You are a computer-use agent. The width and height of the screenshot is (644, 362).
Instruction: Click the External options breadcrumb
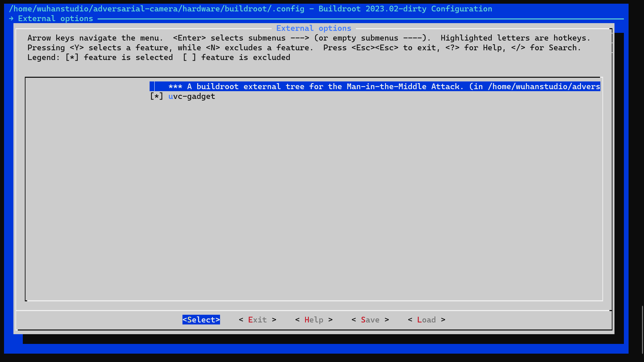[55, 18]
